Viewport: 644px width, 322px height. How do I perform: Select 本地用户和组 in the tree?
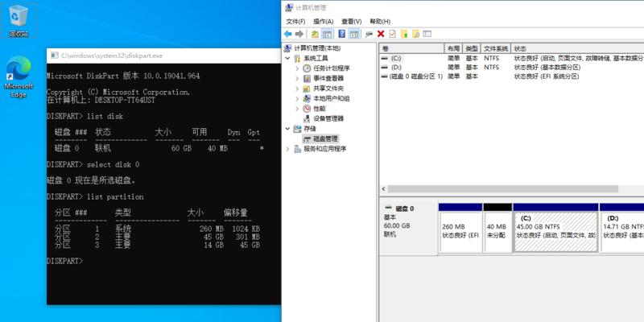[x=332, y=98]
